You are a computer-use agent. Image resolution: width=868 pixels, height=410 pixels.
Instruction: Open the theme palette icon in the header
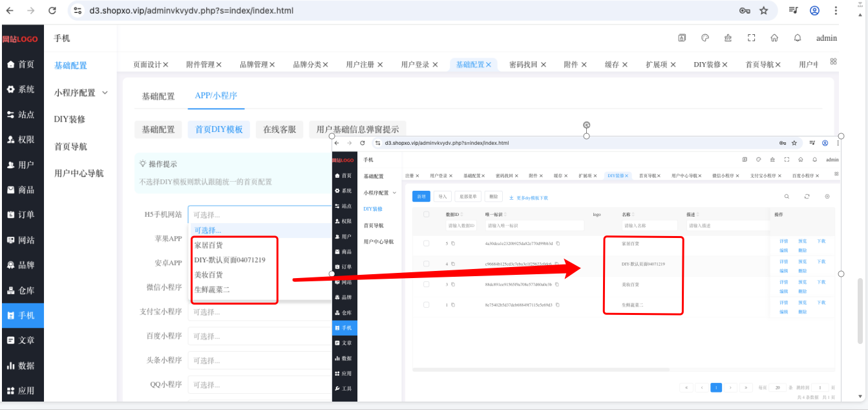coord(705,38)
